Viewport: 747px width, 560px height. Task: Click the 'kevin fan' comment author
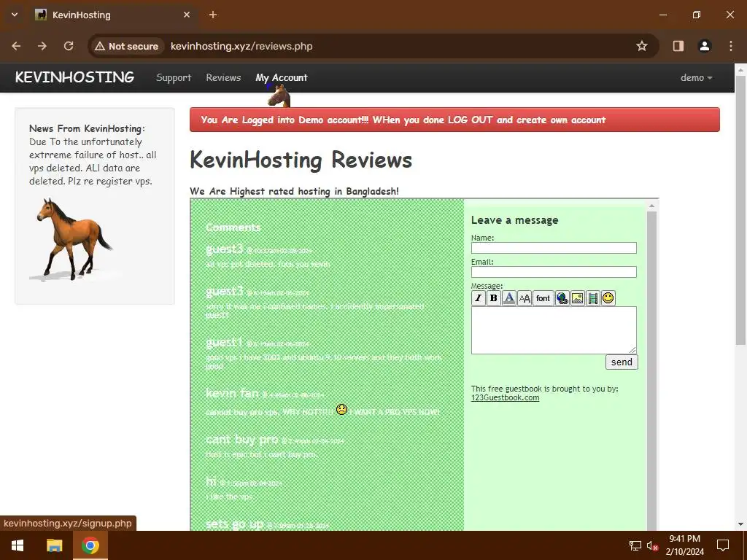click(232, 393)
